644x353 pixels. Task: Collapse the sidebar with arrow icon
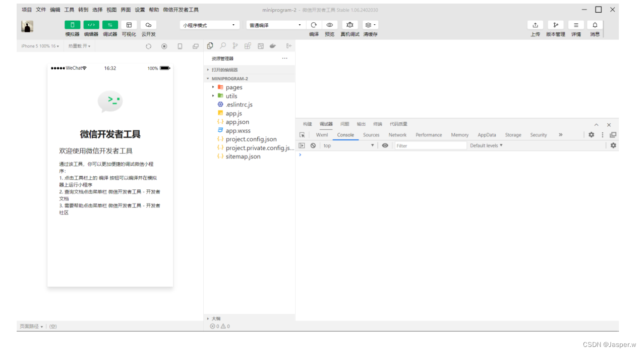coord(289,46)
